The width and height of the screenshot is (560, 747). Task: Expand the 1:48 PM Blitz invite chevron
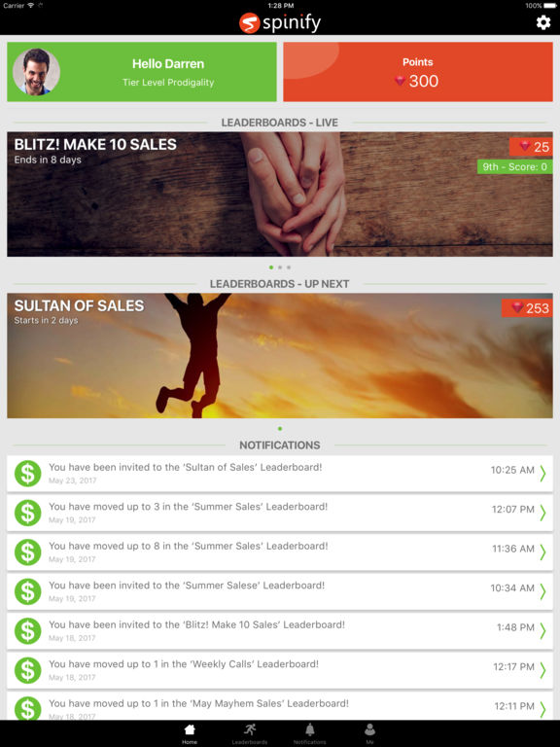pos(542,630)
